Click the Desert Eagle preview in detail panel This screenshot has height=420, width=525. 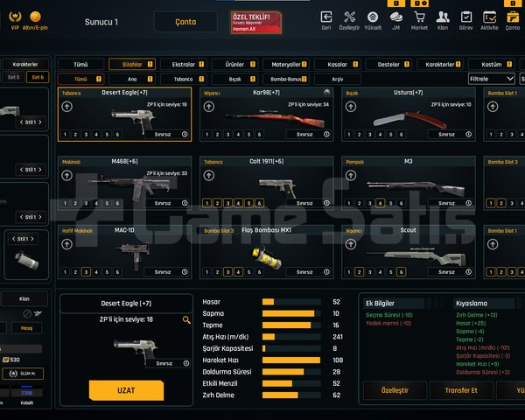[x=136, y=350]
